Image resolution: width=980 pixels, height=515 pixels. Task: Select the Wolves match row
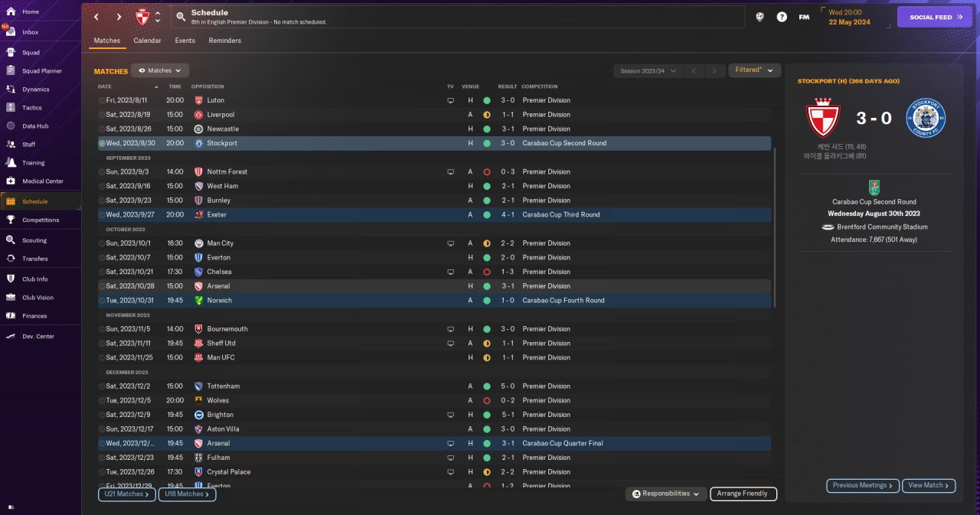pyautogui.click(x=433, y=400)
